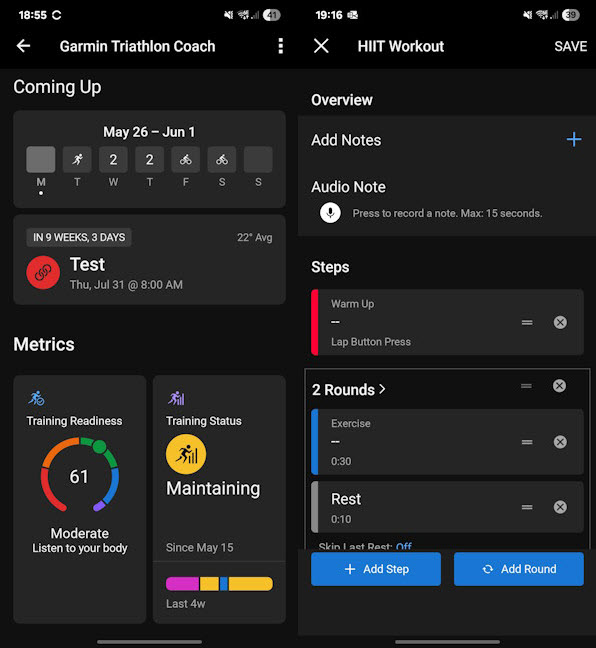Open the Training Readiness card icon
This screenshot has width=596, height=648.
[x=36, y=398]
